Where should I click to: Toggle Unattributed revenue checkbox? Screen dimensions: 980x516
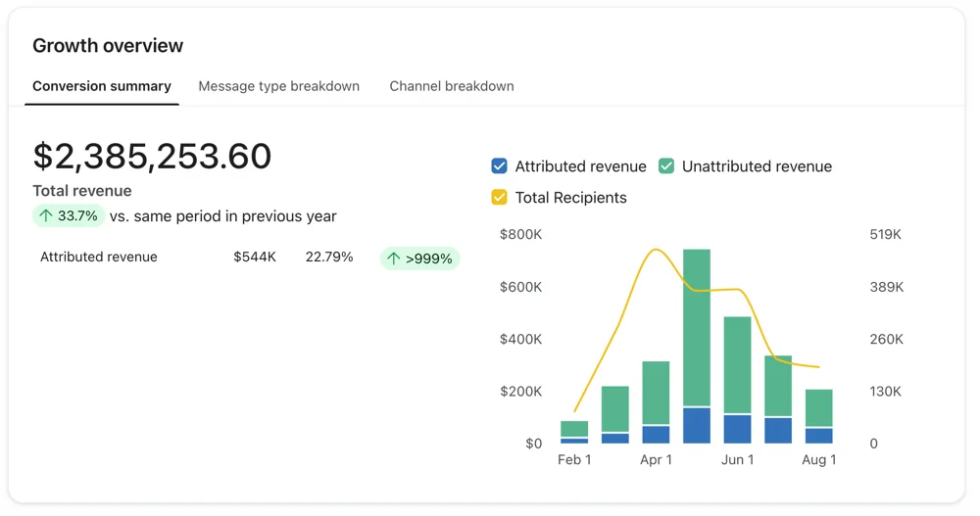pos(666,166)
